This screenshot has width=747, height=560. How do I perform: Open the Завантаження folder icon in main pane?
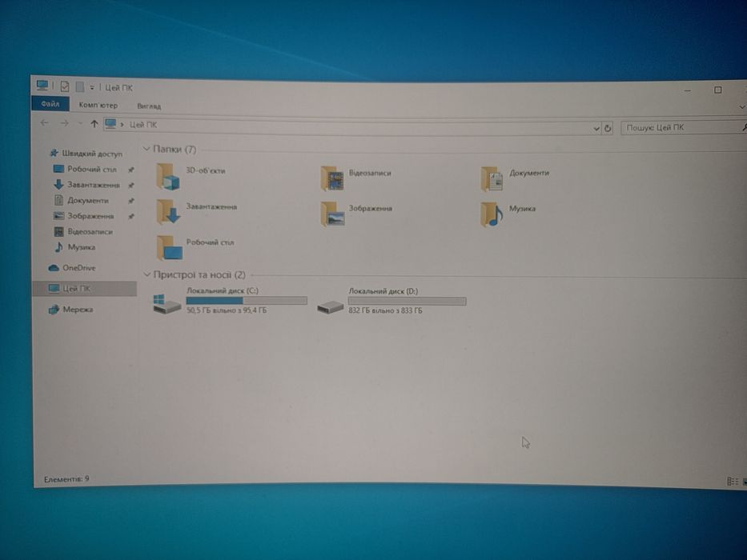168,211
